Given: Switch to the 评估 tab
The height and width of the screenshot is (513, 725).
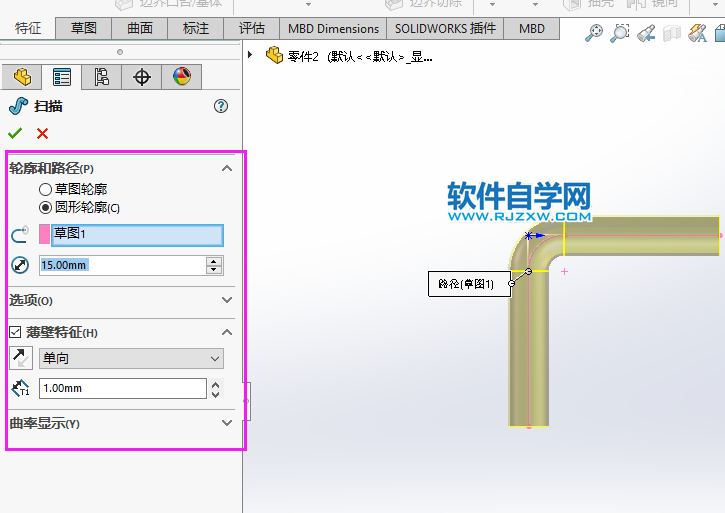Looking at the screenshot, I should tap(252, 29).
